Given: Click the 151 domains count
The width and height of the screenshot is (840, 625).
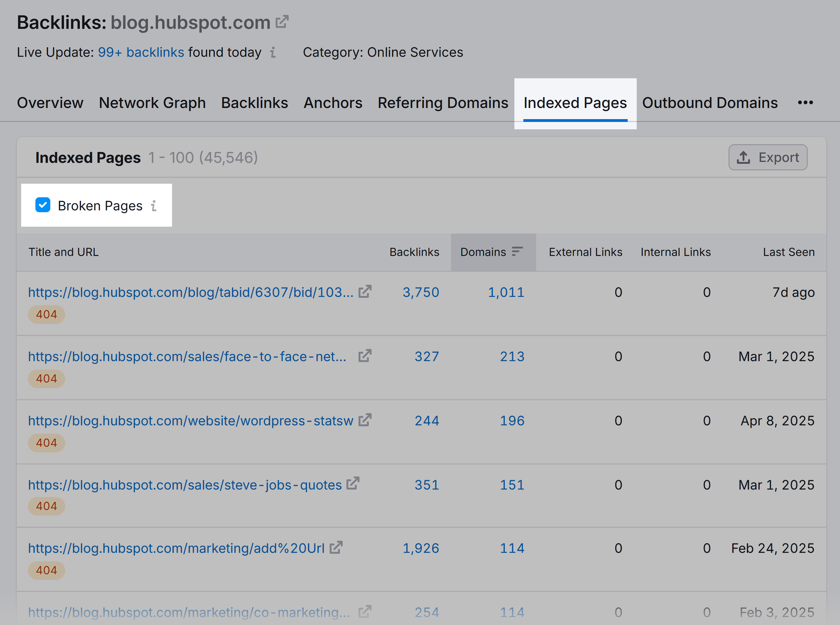Looking at the screenshot, I should click(x=512, y=485).
